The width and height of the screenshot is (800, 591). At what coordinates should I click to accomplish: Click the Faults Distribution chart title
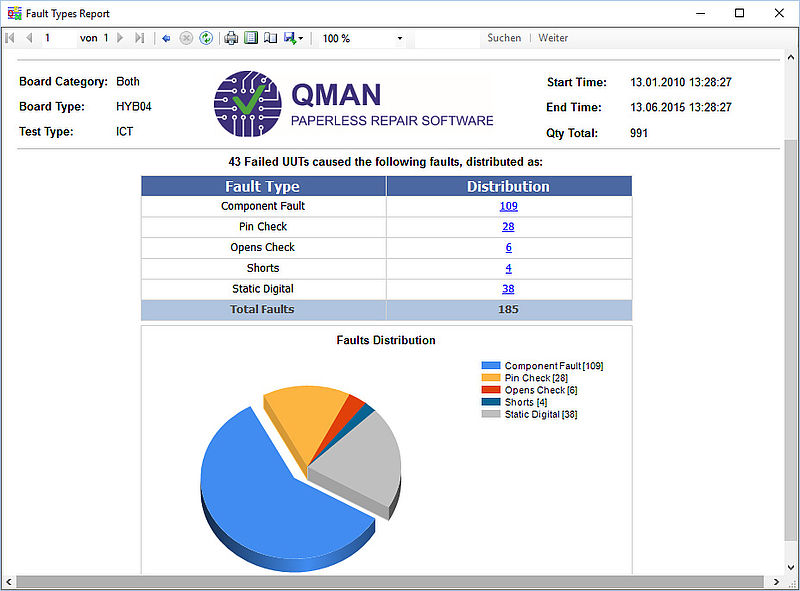point(386,340)
